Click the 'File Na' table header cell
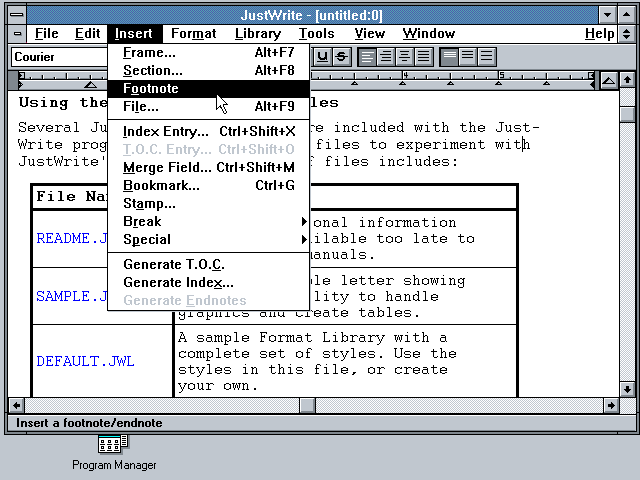640x480 pixels. [x=71, y=196]
